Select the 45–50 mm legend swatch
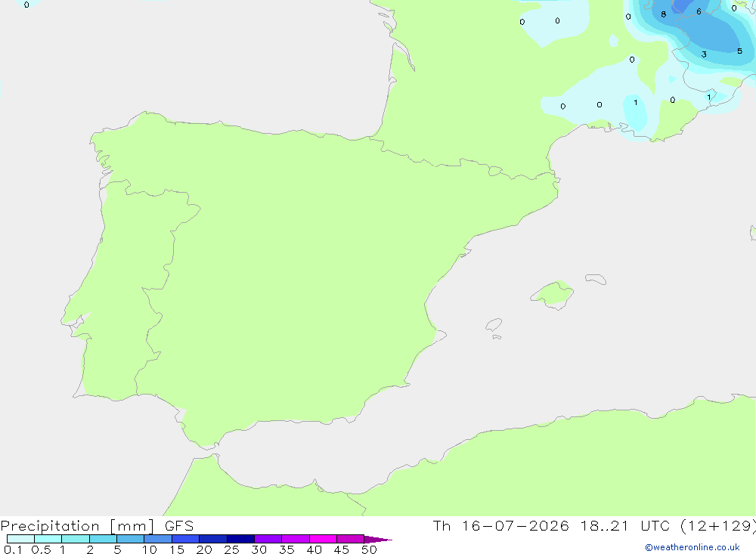This screenshot has height=554, width=756. tap(351, 539)
